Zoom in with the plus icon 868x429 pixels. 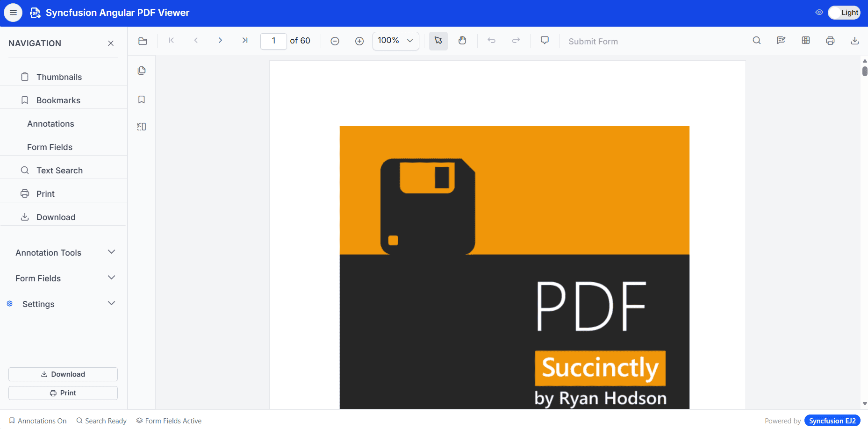tap(359, 41)
